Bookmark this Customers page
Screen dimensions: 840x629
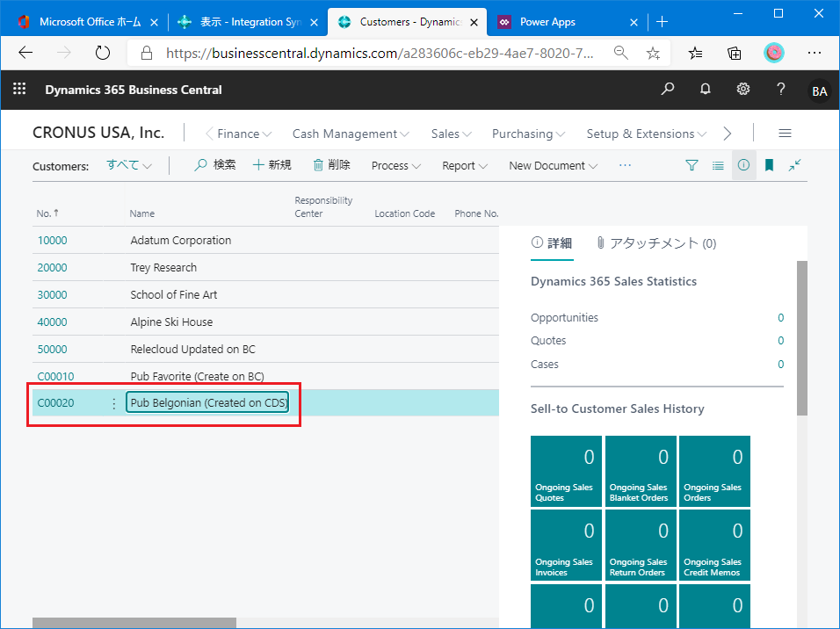tap(770, 165)
